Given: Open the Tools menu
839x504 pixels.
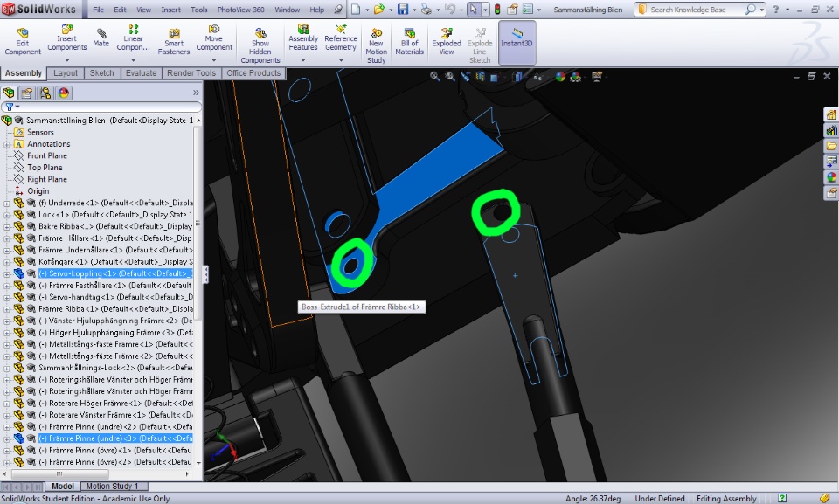Looking at the screenshot, I should (x=199, y=10).
